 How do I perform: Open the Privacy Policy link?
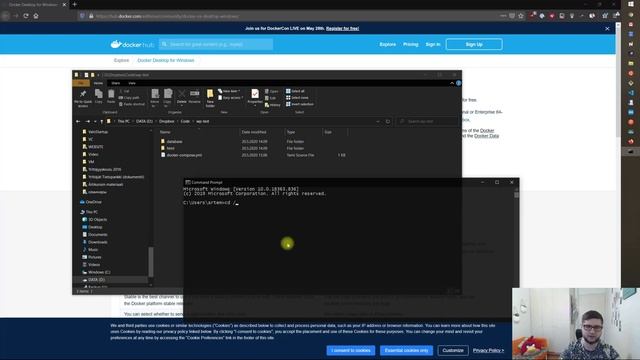[x=488, y=350]
